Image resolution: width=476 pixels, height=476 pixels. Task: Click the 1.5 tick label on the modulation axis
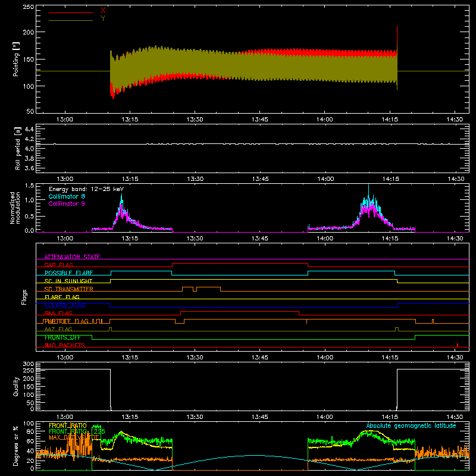point(29,186)
